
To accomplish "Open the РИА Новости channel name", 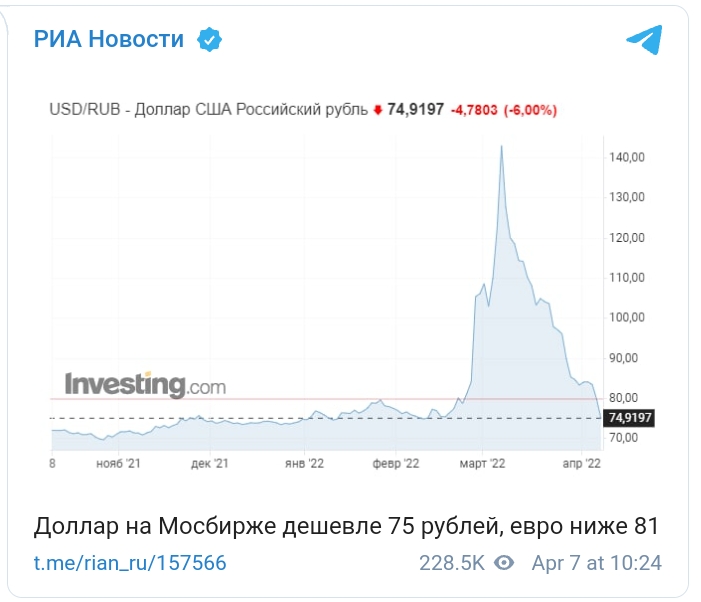I will [109, 39].
